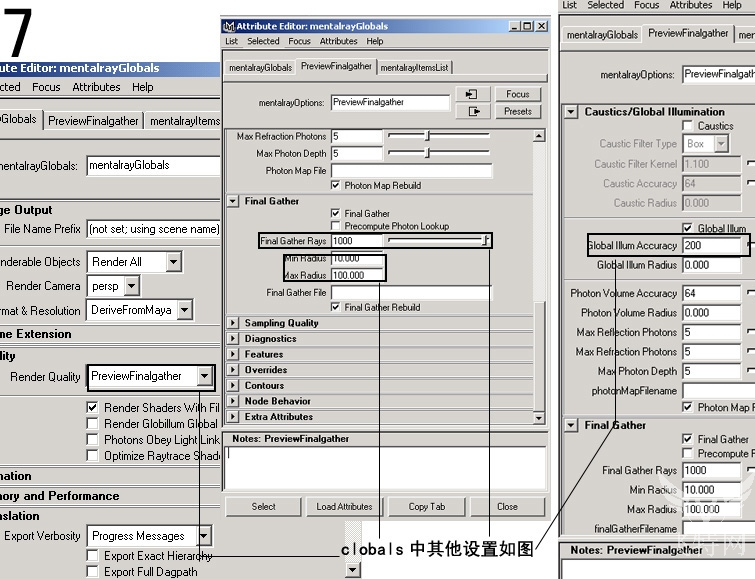The width and height of the screenshot is (755, 579).
Task: Click the scroll up arrow of the attribute list
Action: tap(539, 136)
